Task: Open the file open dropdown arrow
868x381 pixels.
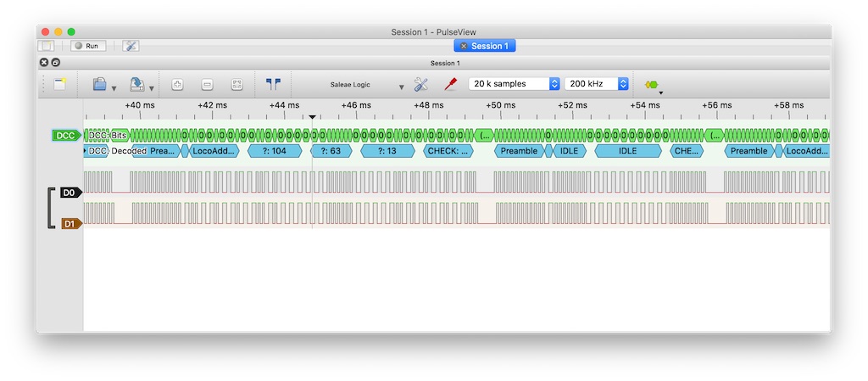Action: 114,87
